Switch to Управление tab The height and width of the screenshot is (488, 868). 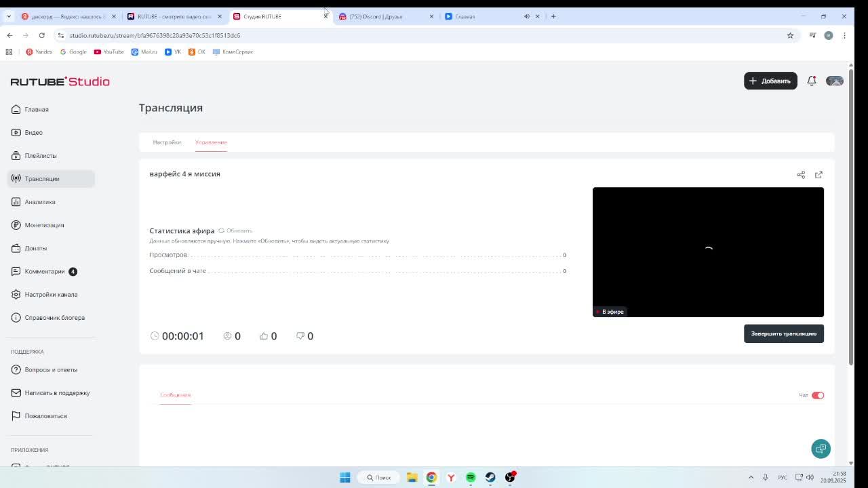pyautogui.click(x=211, y=142)
